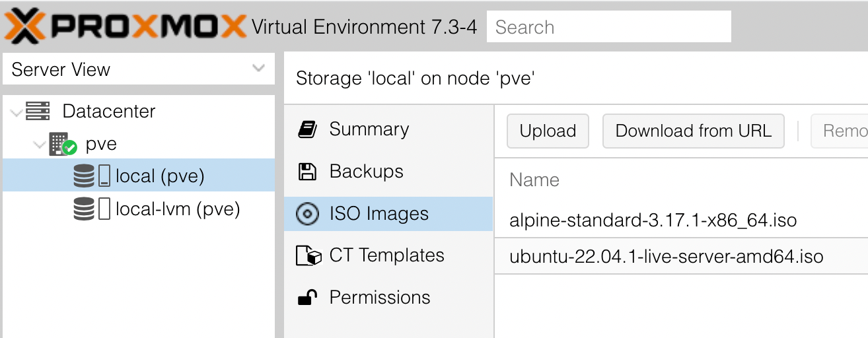Click the Backups floppy disk icon

pyautogui.click(x=307, y=172)
